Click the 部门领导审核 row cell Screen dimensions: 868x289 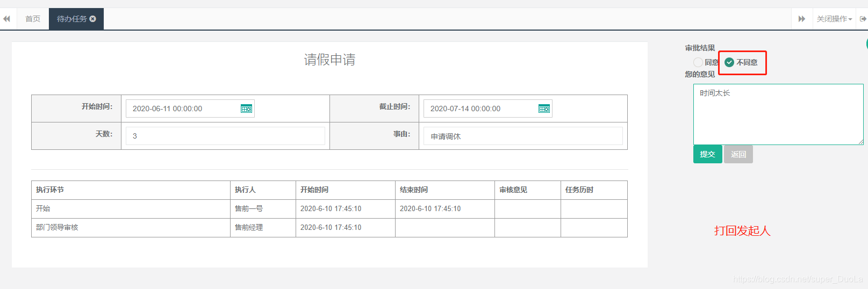coord(131,228)
